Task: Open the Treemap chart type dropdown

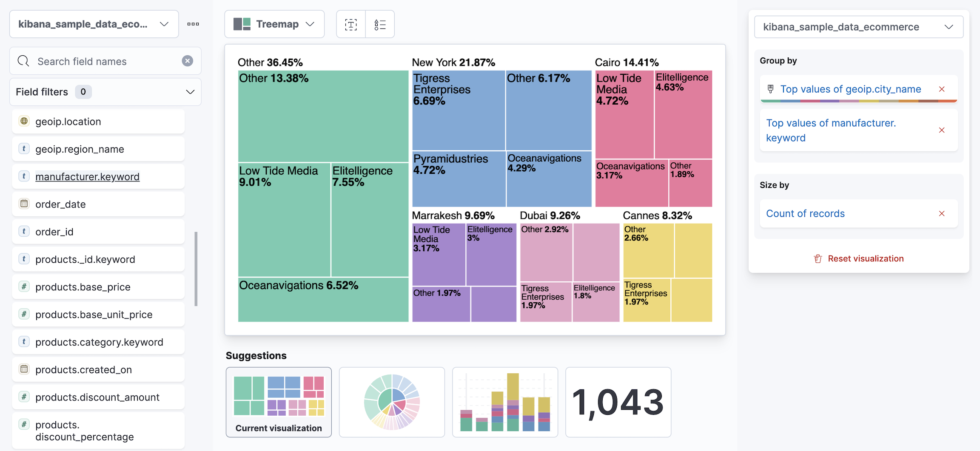Action: coord(274,24)
